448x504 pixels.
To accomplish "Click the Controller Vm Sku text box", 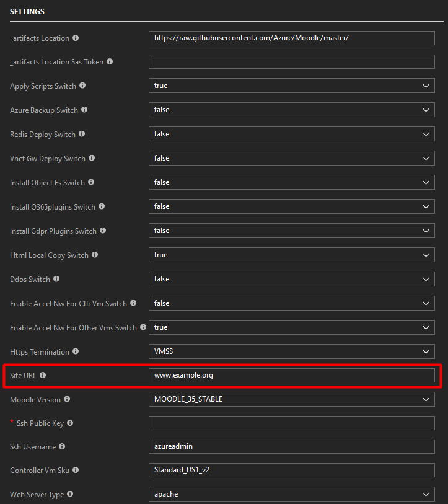I will [291, 471].
